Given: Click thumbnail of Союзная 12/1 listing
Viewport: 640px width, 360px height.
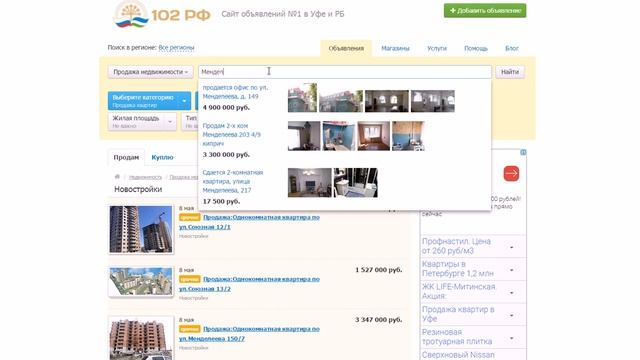Looking at the screenshot, I should [141, 229].
